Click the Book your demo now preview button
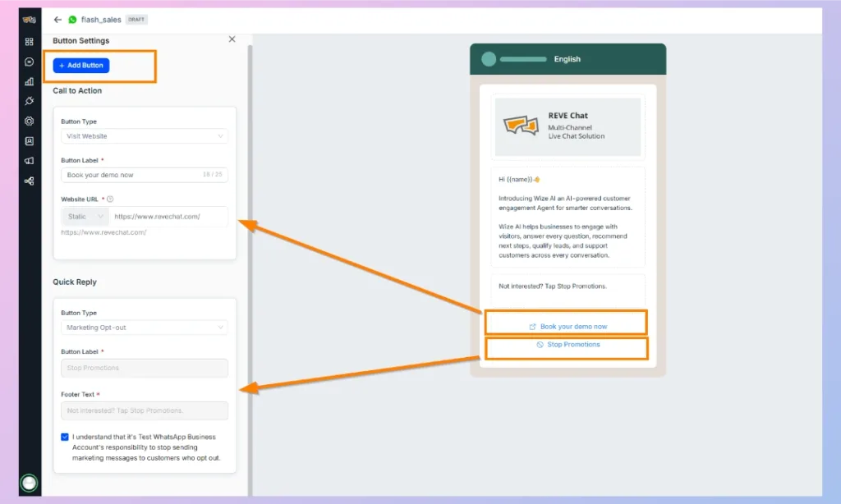 (567, 326)
